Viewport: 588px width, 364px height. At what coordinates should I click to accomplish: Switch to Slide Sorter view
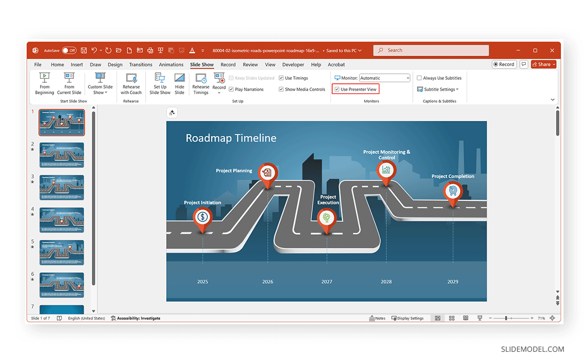451,318
